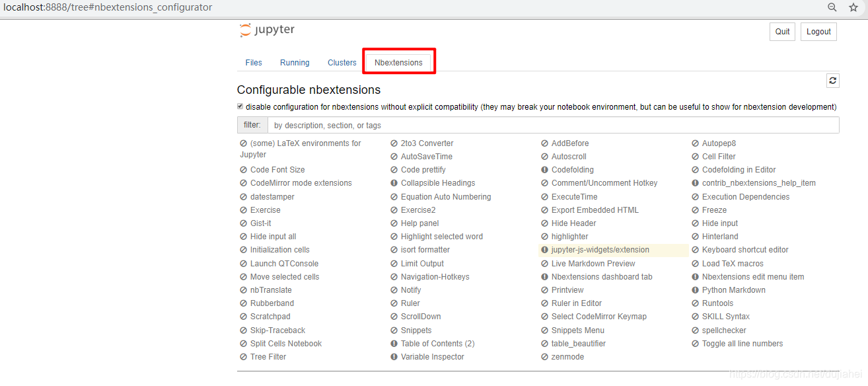868x386 pixels.
Task: Select the SKILL Syntax extension
Action: click(x=725, y=317)
